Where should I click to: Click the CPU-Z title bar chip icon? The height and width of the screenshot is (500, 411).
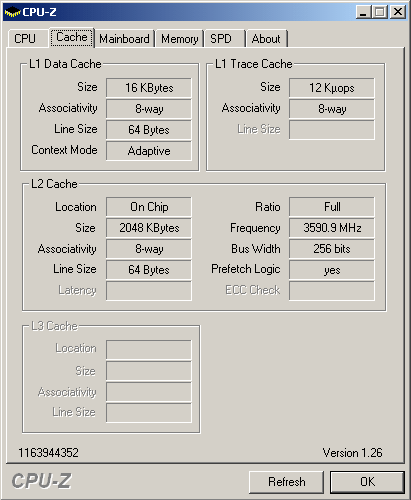point(12,12)
